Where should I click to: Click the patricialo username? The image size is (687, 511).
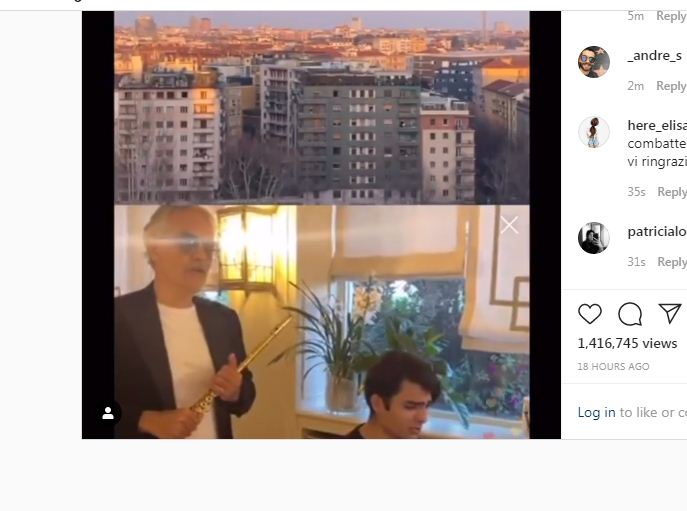coord(657,231)
